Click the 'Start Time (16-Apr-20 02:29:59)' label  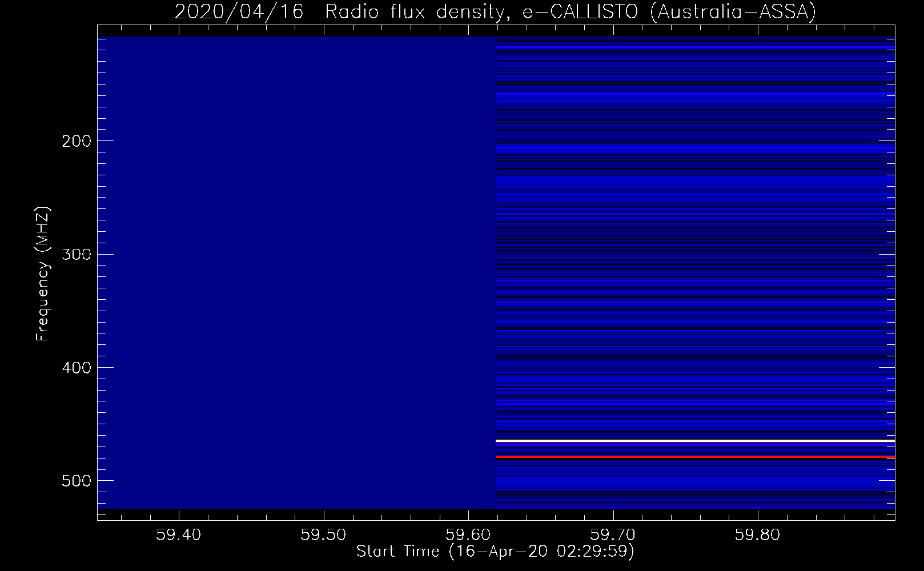pos(495,552)
